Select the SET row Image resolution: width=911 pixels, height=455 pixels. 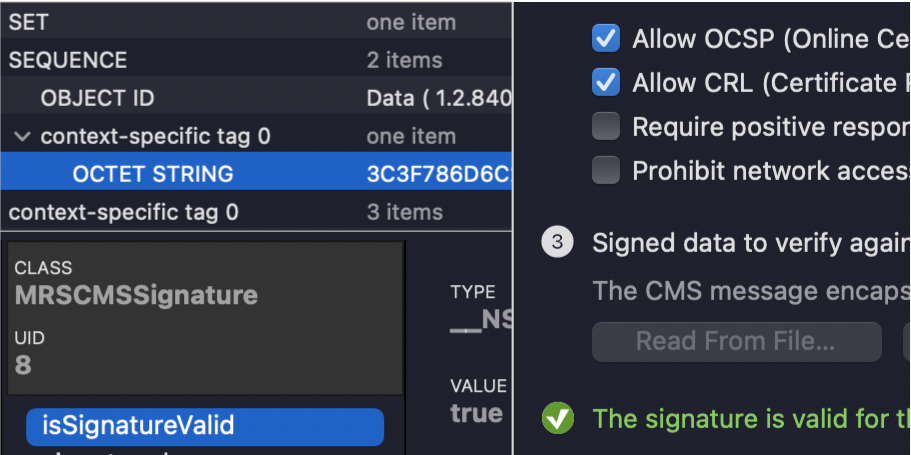coord(256,23)
